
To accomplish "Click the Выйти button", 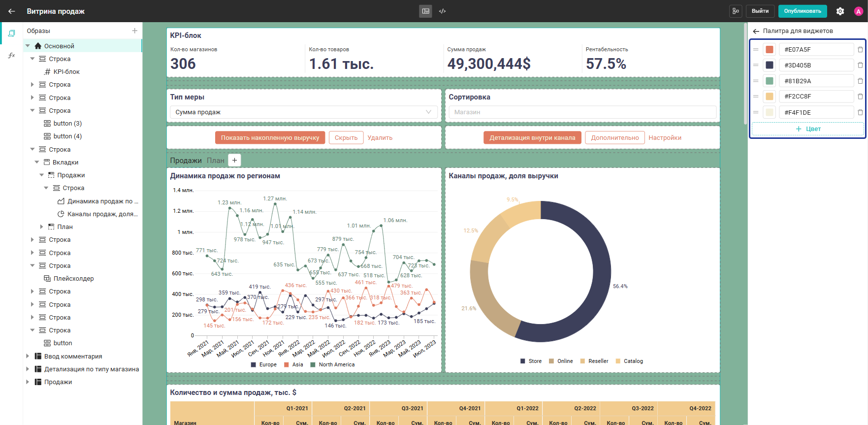I will click(760, 11).
